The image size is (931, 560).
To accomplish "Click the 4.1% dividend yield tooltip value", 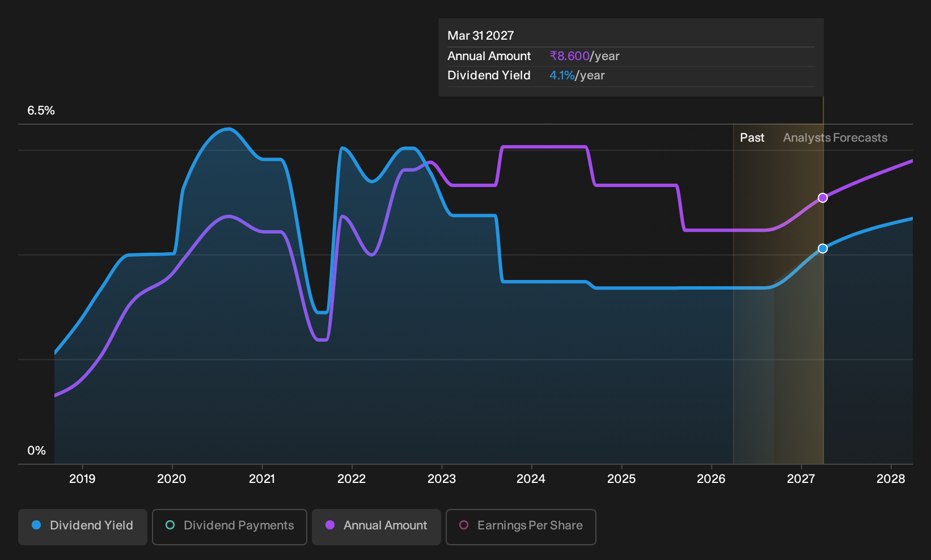I will (x=562, y=75).
